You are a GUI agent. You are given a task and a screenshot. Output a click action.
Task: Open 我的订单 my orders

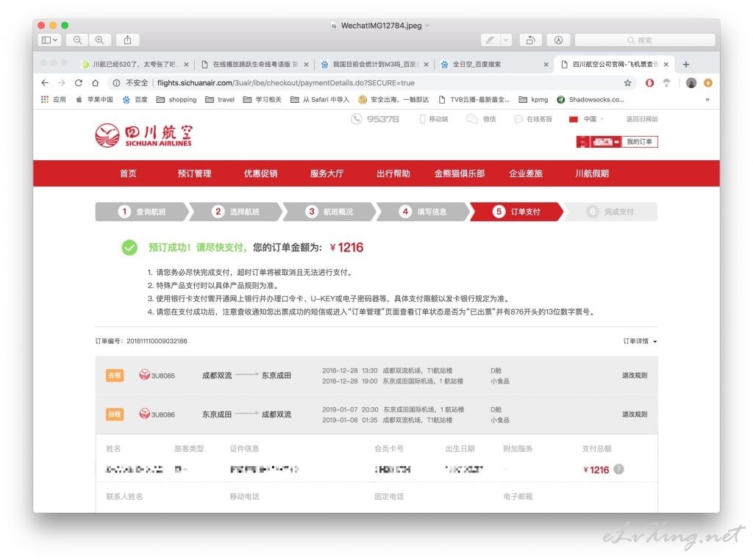(x=639, y=142)
